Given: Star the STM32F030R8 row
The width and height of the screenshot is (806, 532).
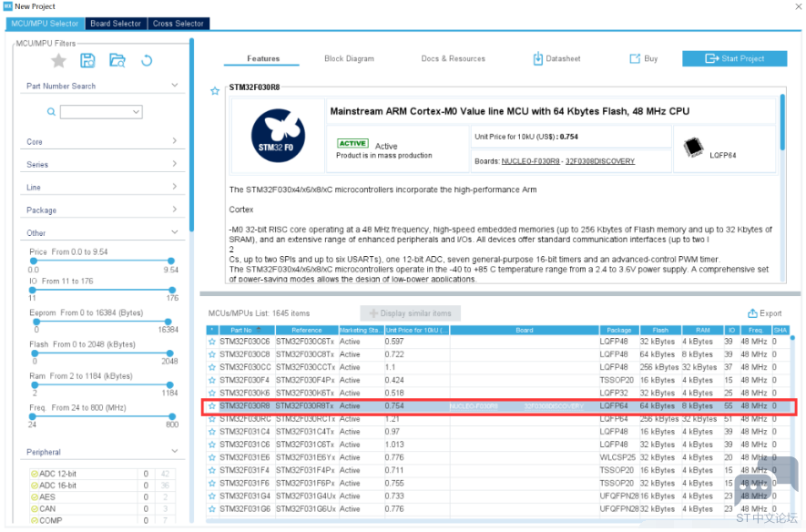Looking at the screenshot, I should [x=212, y=405].
